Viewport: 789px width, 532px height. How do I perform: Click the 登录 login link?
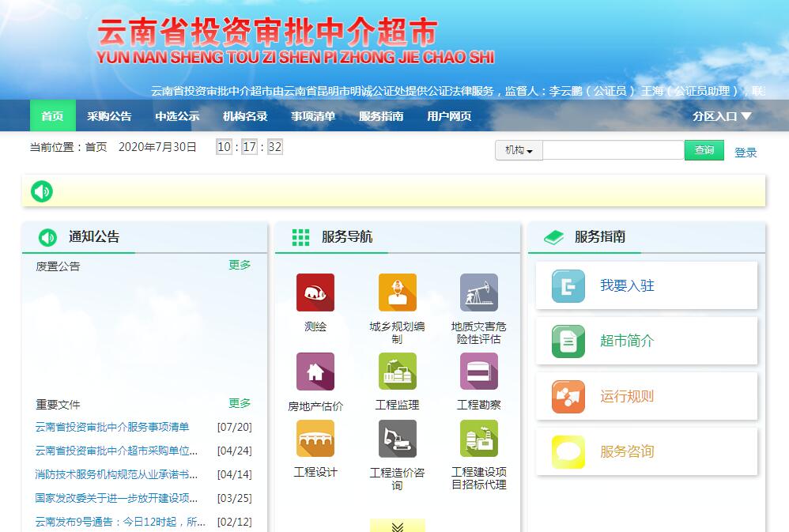pos(746,153)
